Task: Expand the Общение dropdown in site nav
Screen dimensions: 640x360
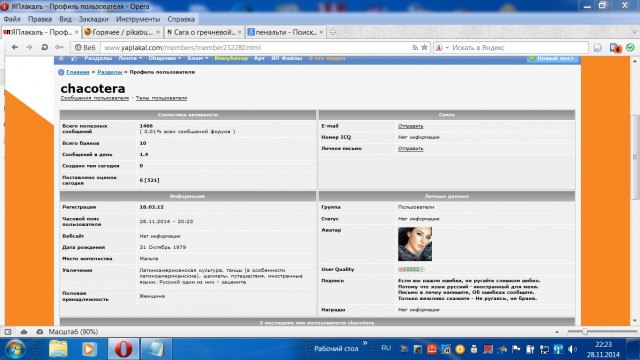Action: click(164, 58)
